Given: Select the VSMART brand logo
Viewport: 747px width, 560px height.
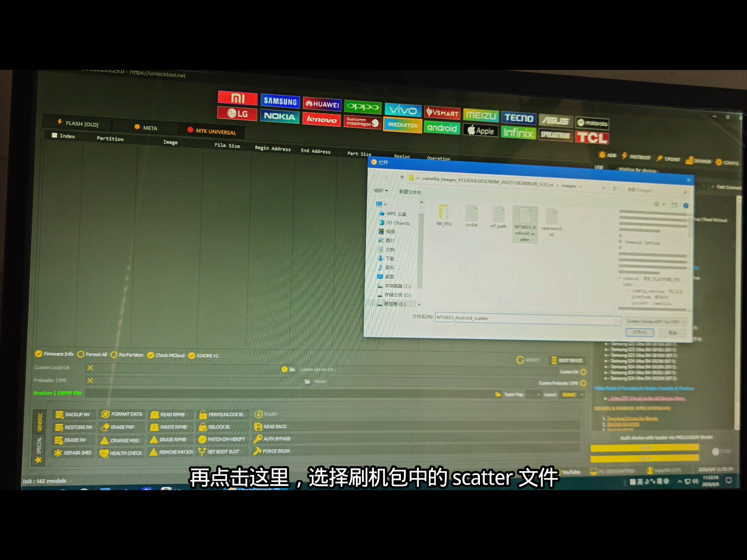Looking at the screenshot, I should [x=442, y=113].
